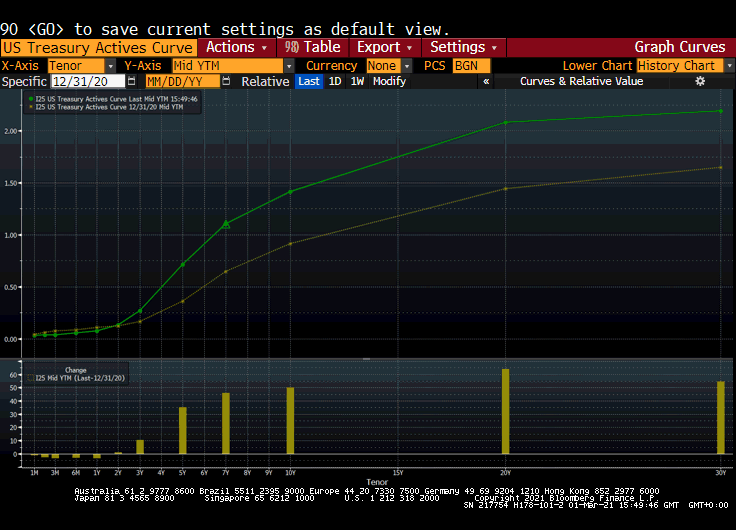This screenshot has width=736, height=530.
Task: Click green curve point at 5Y
Action: coord(183,264)
